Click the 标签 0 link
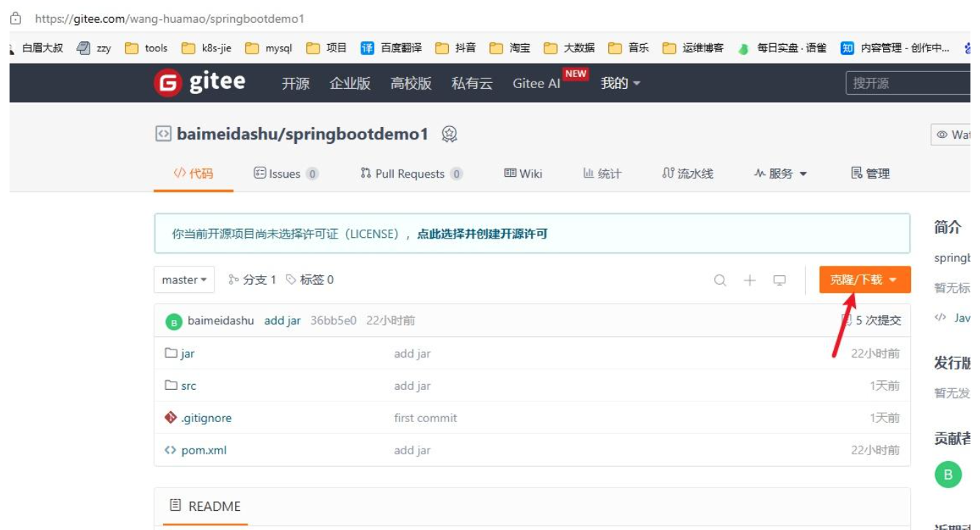980x530 pixels. point(309,280)
